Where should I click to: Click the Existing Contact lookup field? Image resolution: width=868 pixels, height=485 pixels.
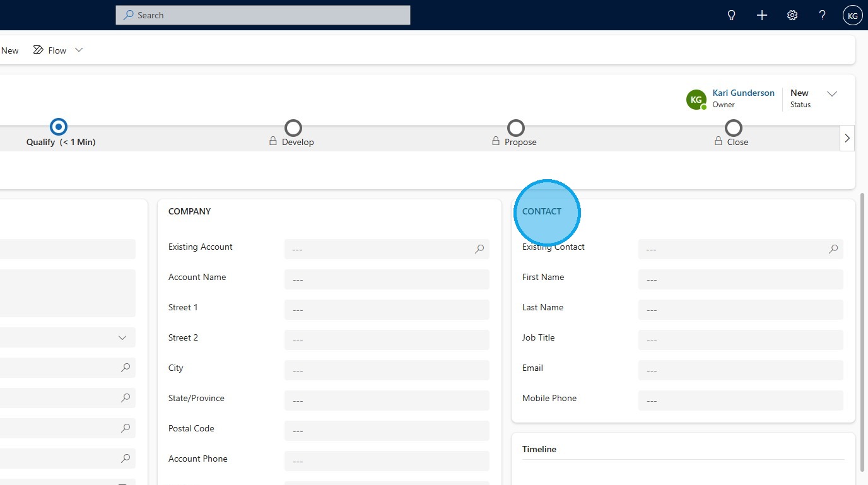click(x=741, y=249)
